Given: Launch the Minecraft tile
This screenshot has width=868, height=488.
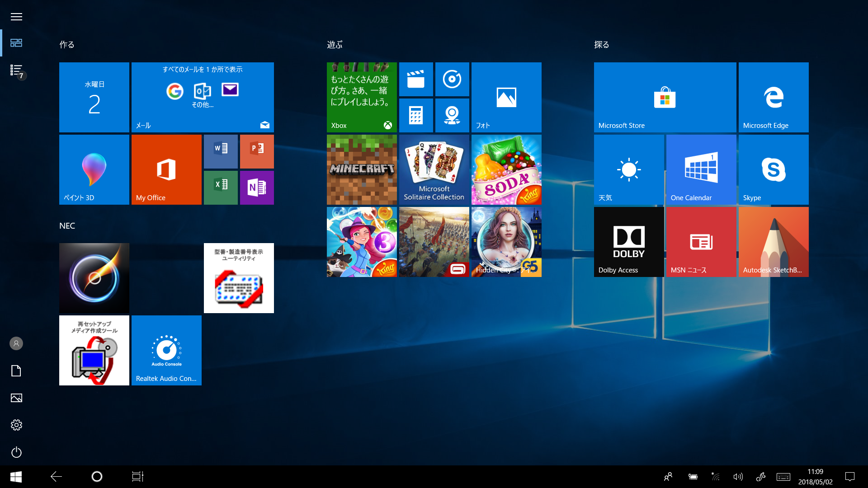Looking at the screenshot, I should pyautogui.click(x=362, y=169).
